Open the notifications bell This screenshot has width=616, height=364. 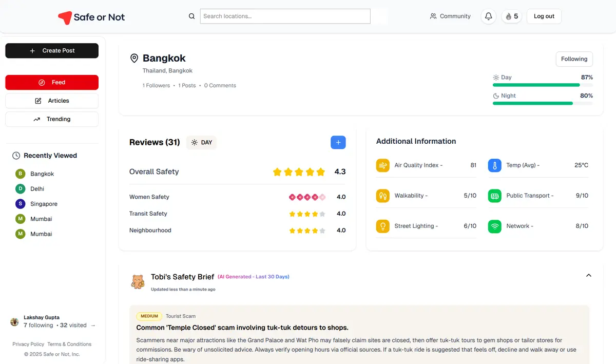click(488, 16)
